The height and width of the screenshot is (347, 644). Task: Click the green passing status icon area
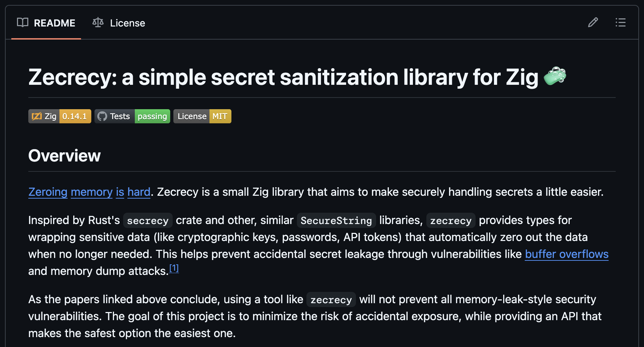click(x=152, y=116)
